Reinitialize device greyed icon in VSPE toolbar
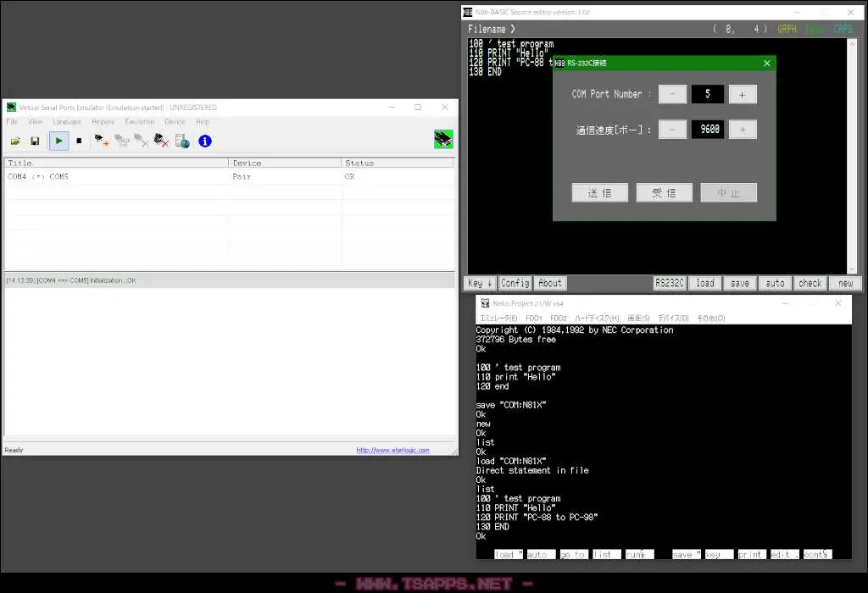This screenshot has height=593, width=868. 122,141
